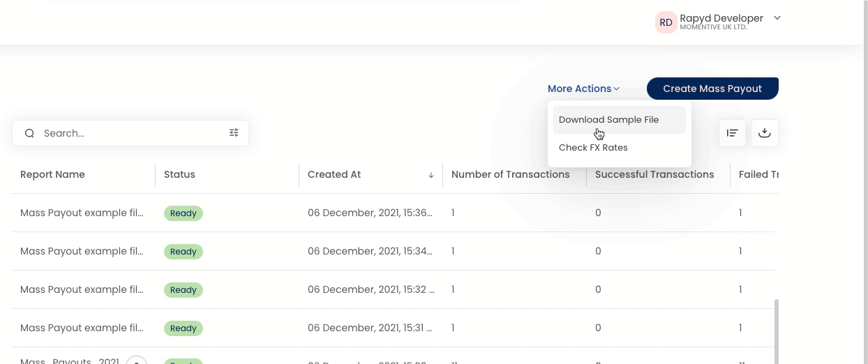Click the table's vertical scrollbar
868x364 pixels.
[777, 332]
